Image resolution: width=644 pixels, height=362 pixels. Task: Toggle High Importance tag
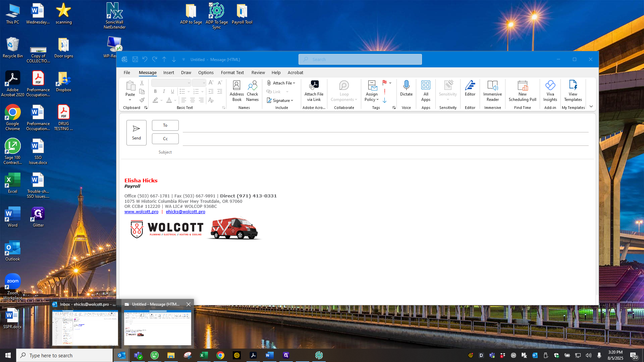point(385,92)
